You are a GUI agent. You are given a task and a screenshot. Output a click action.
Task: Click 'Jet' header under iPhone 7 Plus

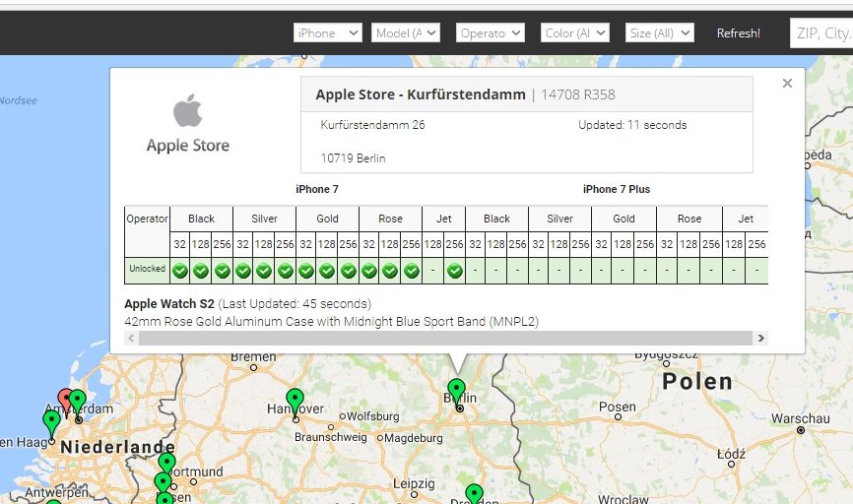(x=746, y=219)
